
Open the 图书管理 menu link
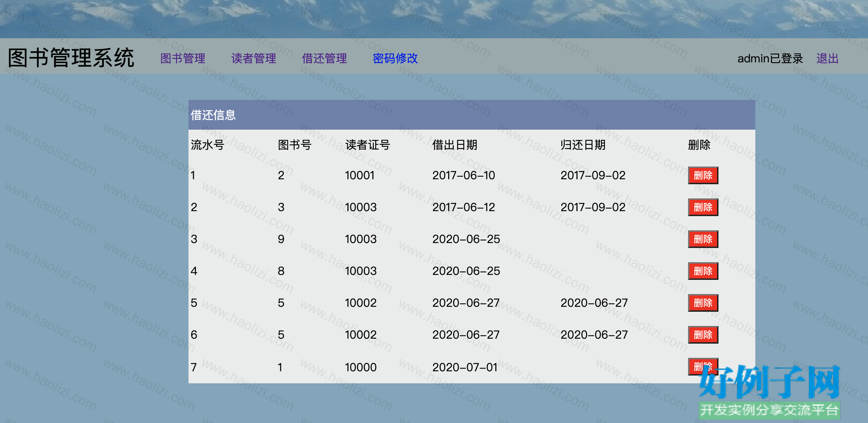pos(183,58)
